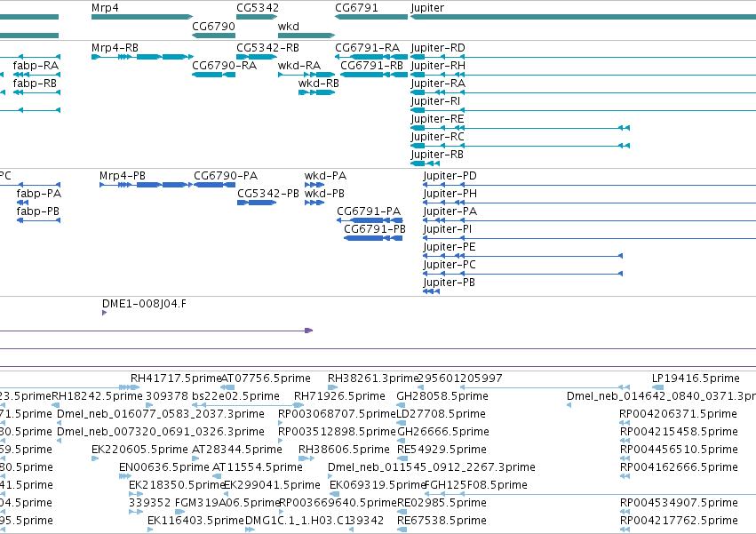Click the CG6791-PA protein label
This screenshot has width=756, height=534.
pyautogui.click(x=369, y=211)
